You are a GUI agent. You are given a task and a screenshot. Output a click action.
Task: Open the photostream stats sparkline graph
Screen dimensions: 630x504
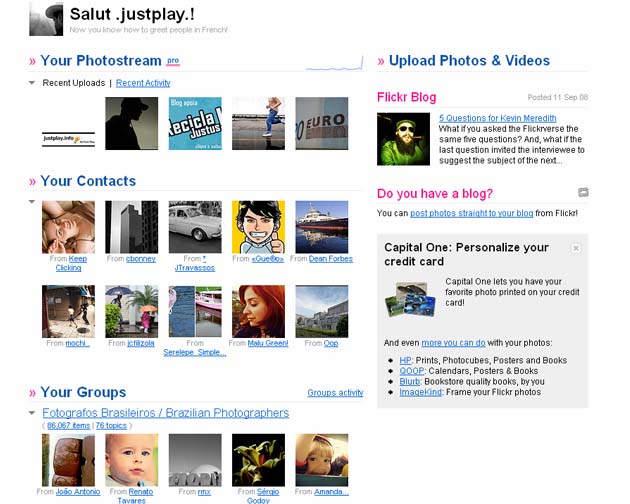pos(334,63)
